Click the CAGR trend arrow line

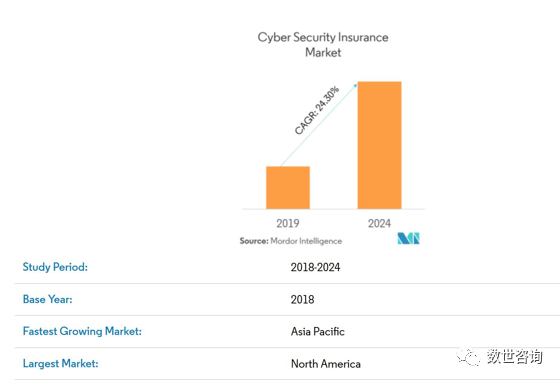click(319, 125)
